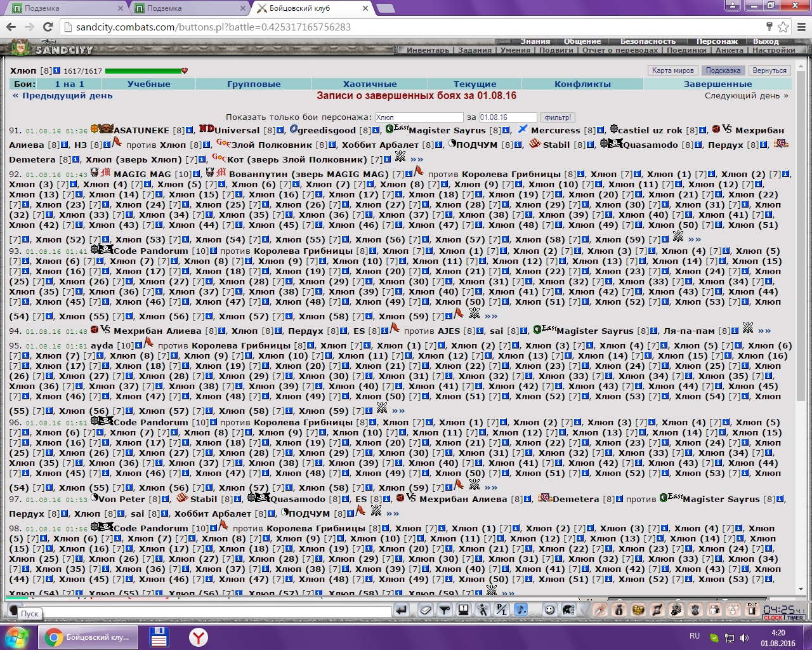Open the Настройки submenu item

pyautogui.click(x=774, y=50)
